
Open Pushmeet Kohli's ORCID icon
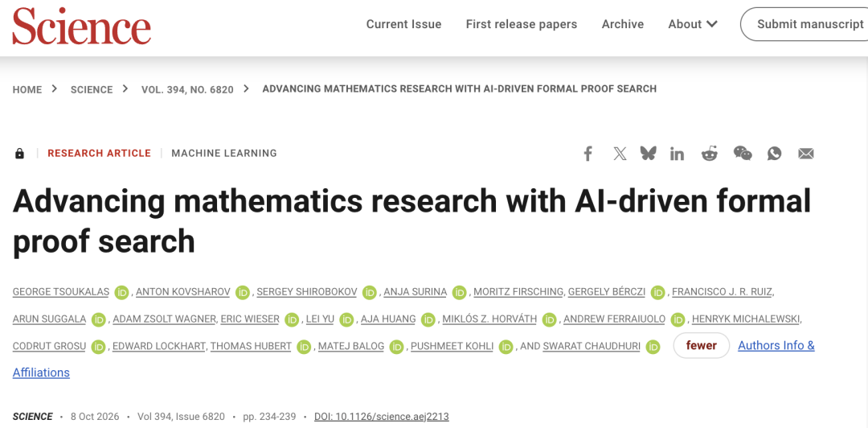[x=506, y=347]
